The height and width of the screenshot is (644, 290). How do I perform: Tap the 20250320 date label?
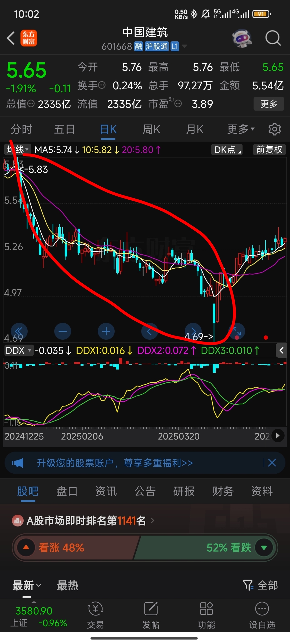click(x=179, y=436)
